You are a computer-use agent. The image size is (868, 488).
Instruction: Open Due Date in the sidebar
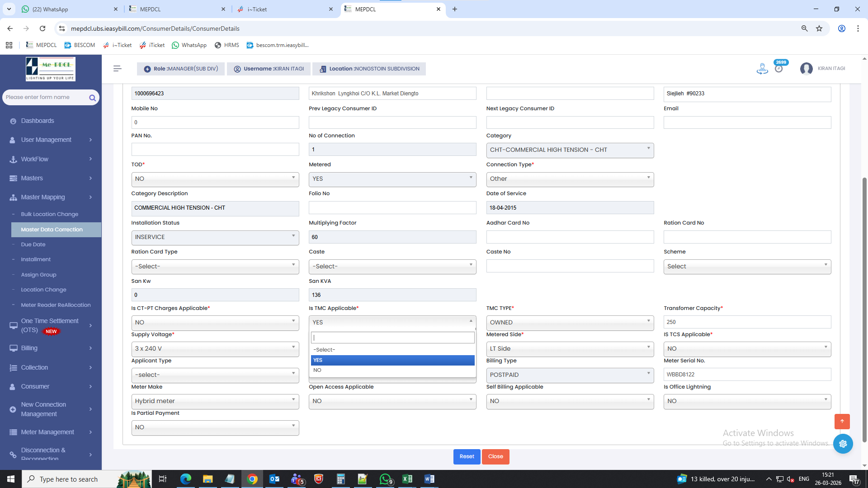coord(33,244)
